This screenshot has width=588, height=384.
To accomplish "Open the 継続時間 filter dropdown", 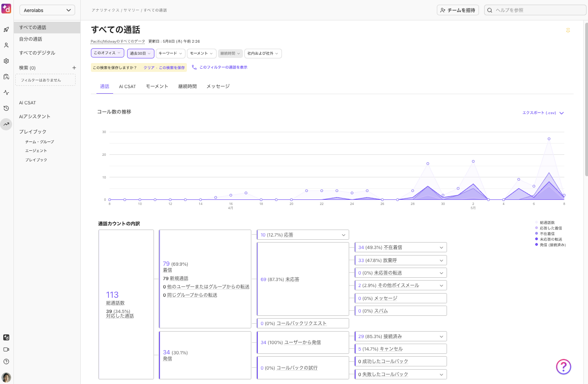I will [230, 53].
